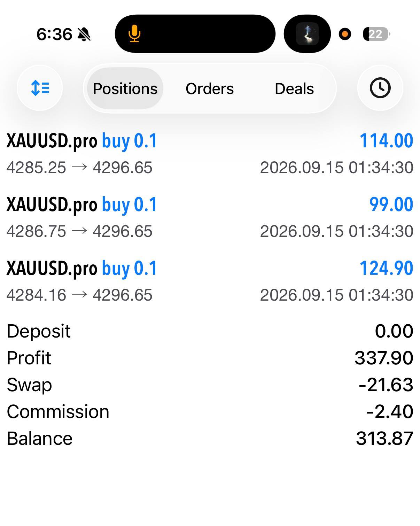Image resolution: width=420 pixels, height=526 pixels.
Task: Tap the Deposit value 0.00
Action: pos(394,331)
